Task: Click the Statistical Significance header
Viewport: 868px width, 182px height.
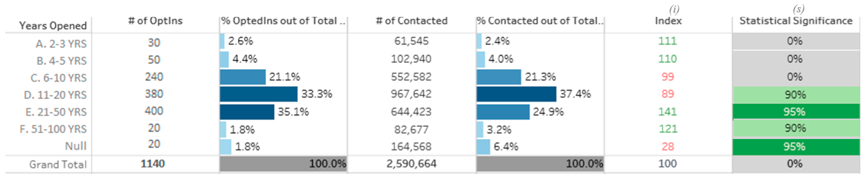Action: (x=796, y=21)
